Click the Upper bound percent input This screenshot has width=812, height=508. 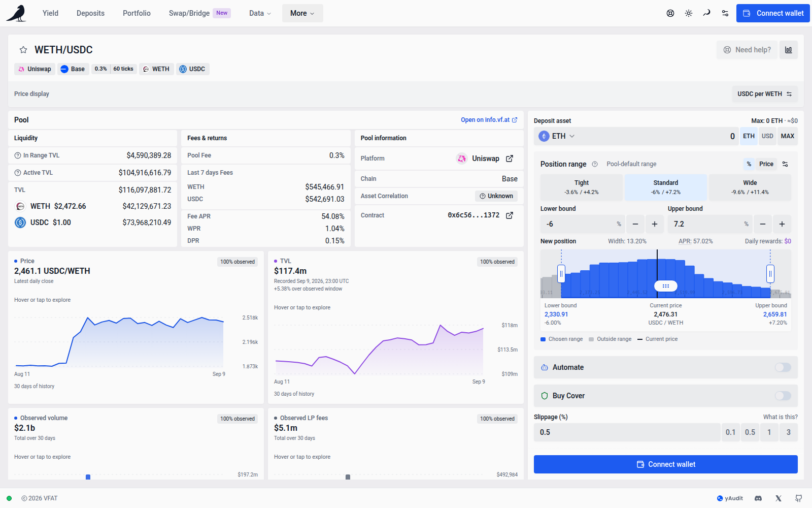710,224
